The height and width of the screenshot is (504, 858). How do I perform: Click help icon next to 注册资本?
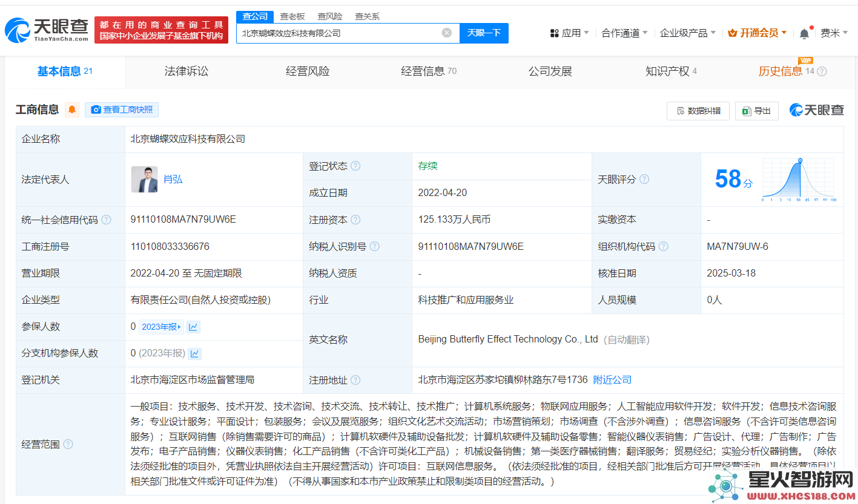click(355, 220)
